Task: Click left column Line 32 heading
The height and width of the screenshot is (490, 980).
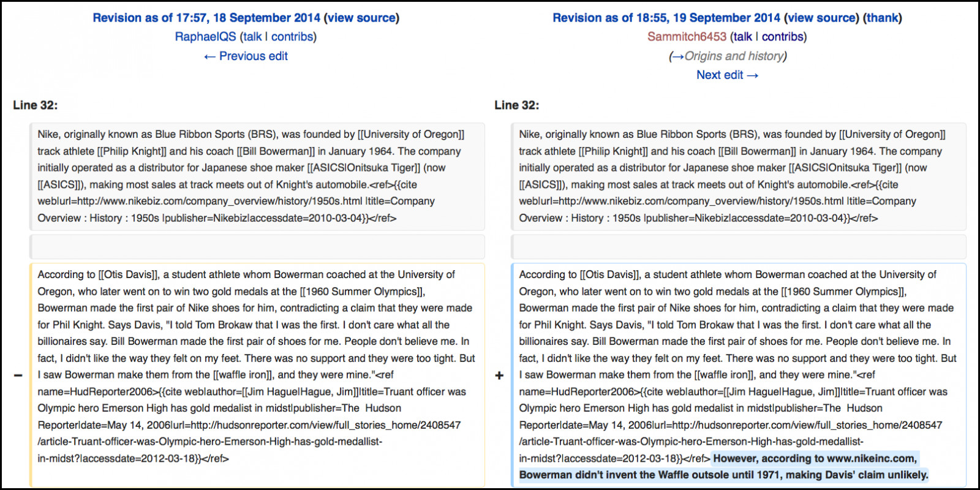Action: [x=36, y=105]
